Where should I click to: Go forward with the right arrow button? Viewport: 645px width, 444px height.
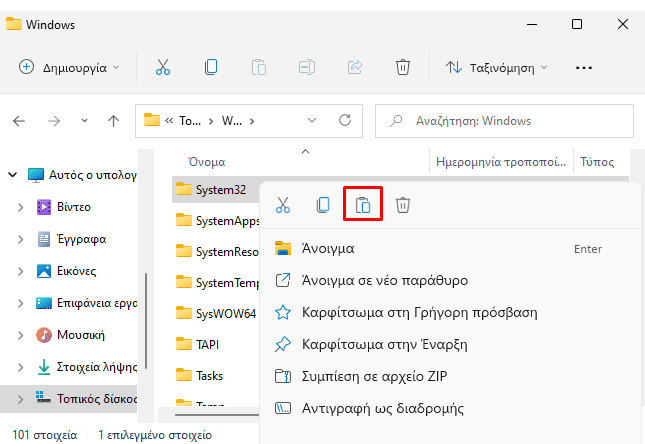point(54,121)
